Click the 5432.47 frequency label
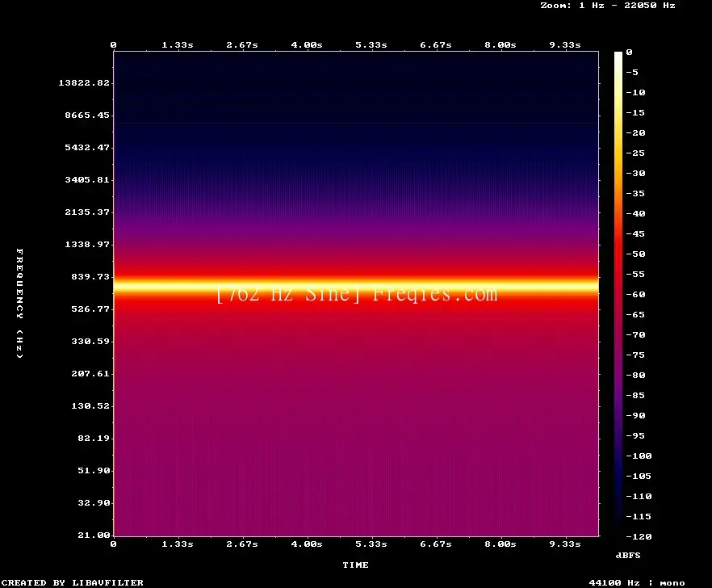 (87, 147)
